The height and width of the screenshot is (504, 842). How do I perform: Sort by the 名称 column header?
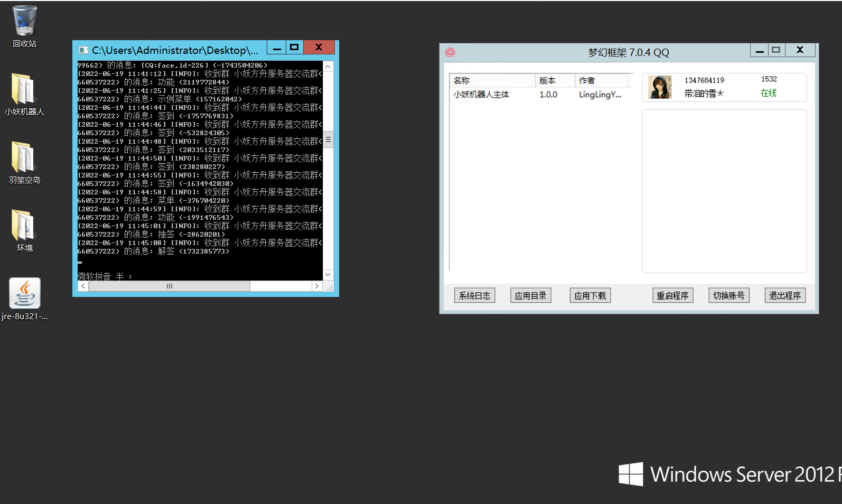pyautogui.click(x=491, y=80)
